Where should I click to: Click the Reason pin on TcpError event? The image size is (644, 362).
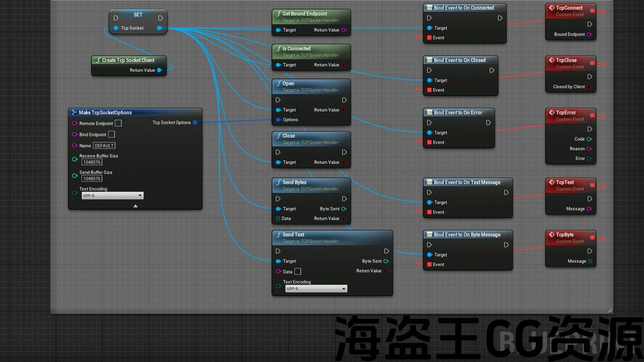589,149
